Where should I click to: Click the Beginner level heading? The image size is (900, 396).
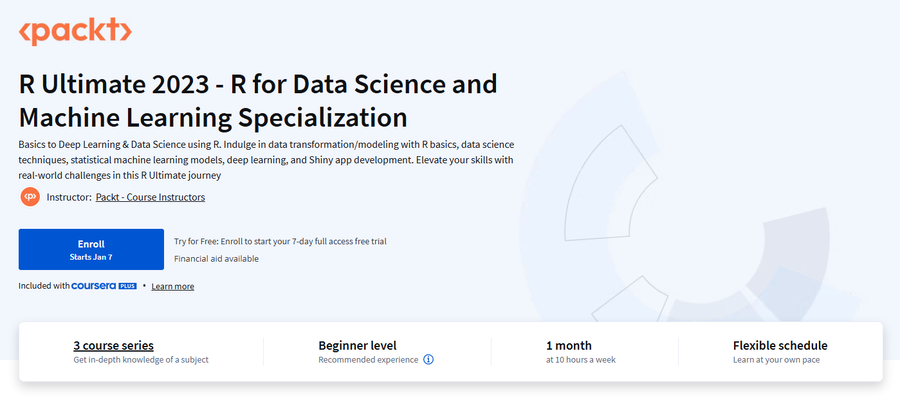(x=358, y=345)
